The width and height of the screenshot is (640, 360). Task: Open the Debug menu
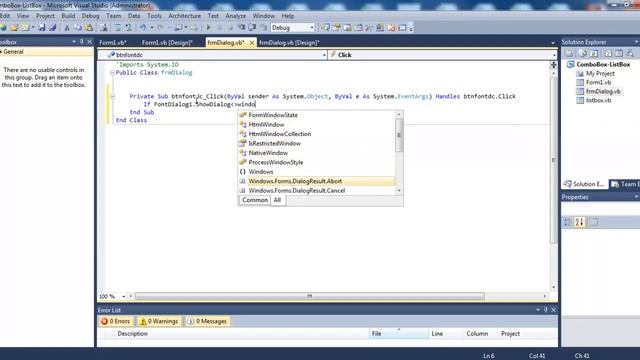(91, 16)
